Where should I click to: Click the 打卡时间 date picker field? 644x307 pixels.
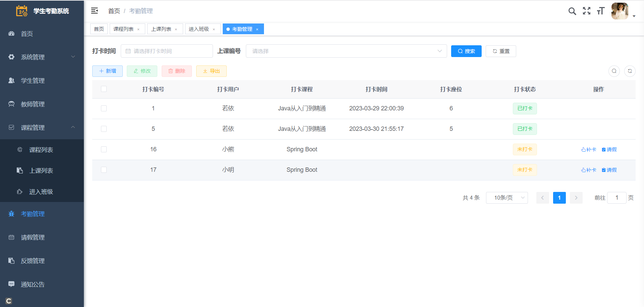pos(167,51)
